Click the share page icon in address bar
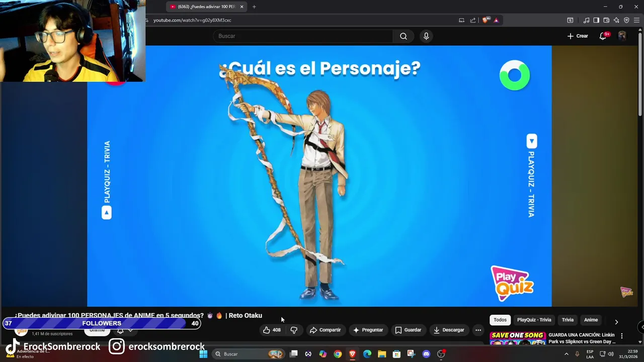 tap(473, 20)
